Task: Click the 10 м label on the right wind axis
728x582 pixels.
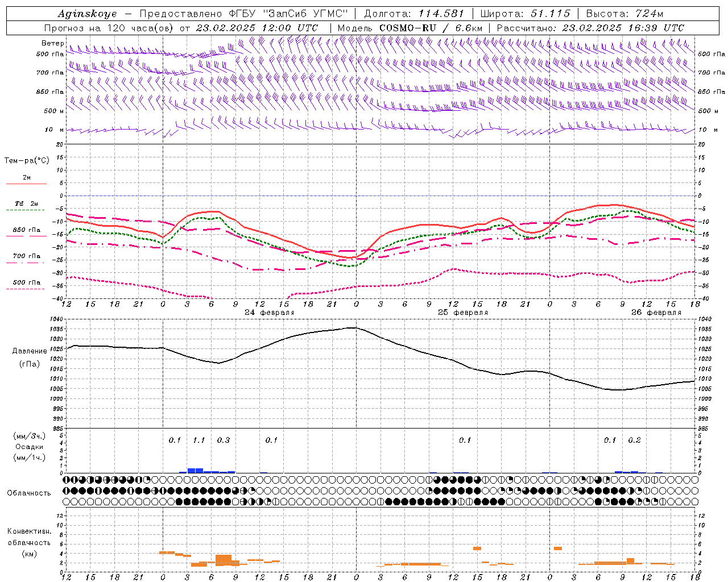Action: click(708, 130)
